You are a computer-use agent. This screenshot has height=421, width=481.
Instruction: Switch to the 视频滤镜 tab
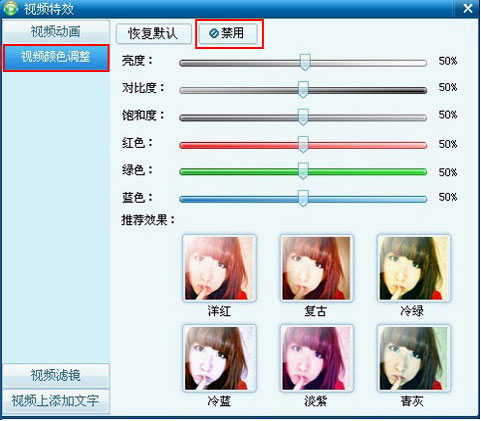56,375
